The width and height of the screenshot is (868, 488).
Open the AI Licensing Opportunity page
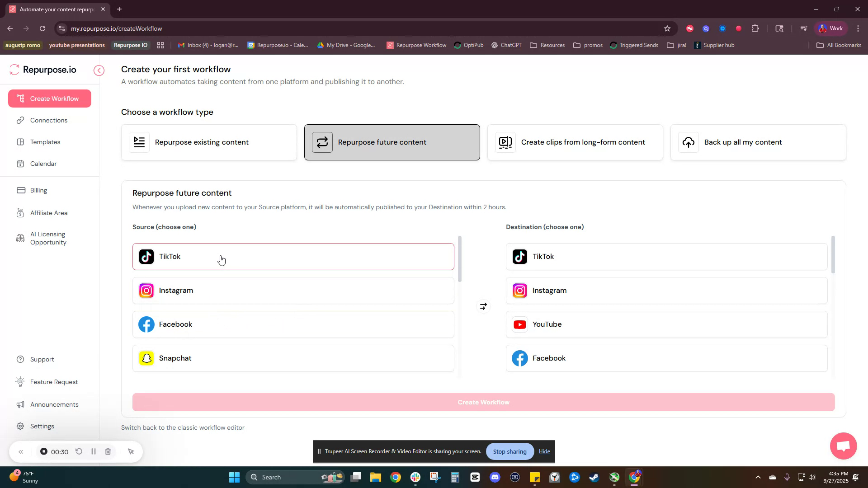[x=48, y=238]
